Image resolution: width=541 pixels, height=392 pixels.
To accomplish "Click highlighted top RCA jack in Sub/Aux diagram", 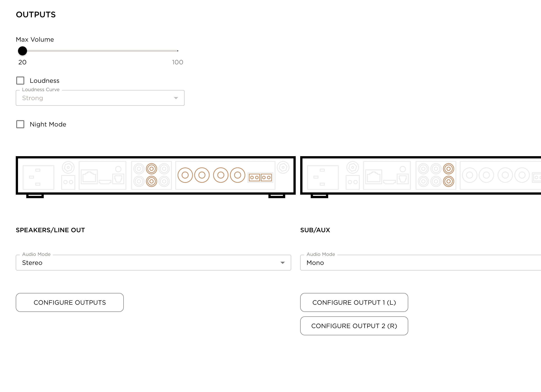I will [x=449, y=169].
